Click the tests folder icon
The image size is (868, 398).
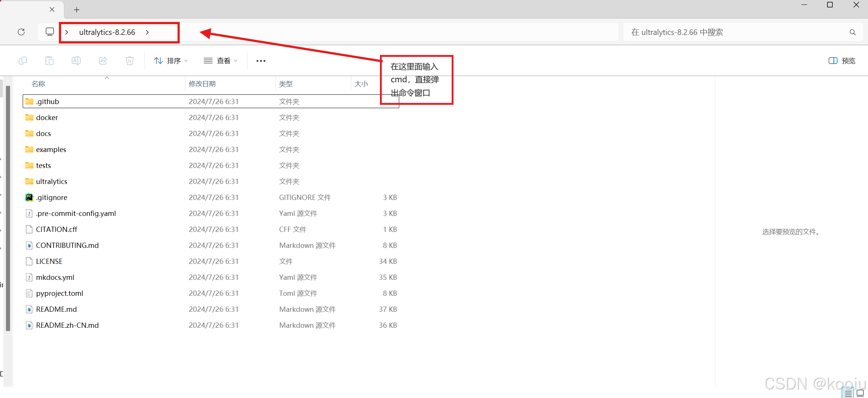29,165
